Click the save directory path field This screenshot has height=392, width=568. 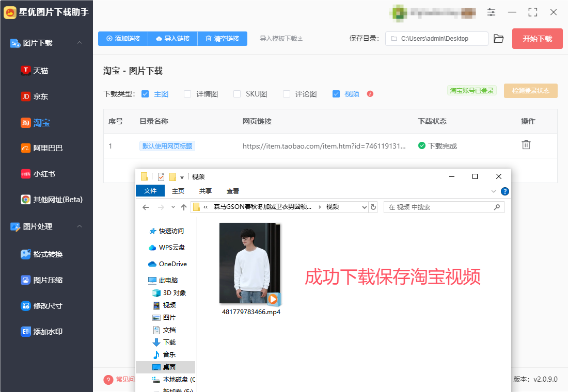click(436, 38)
